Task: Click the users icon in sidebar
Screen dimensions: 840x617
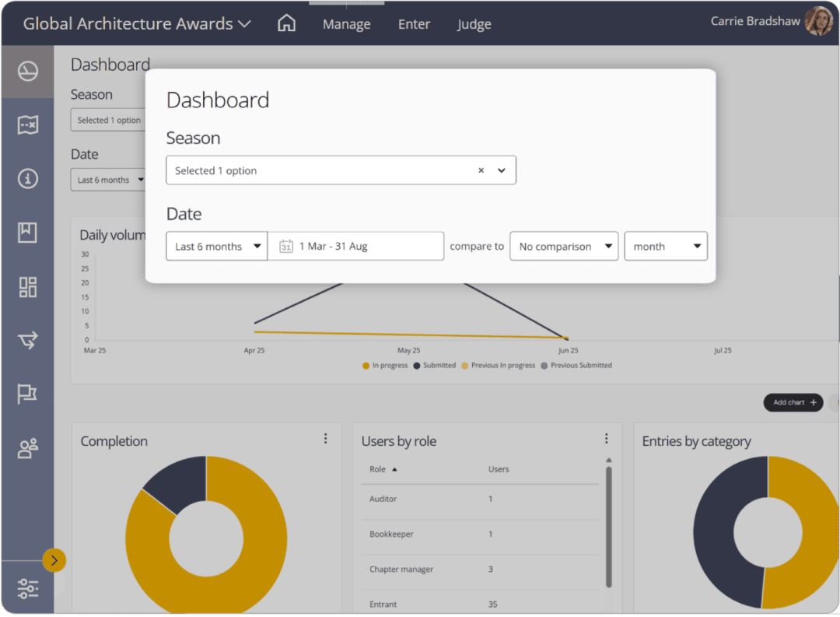Action: [x=28, y=448]
